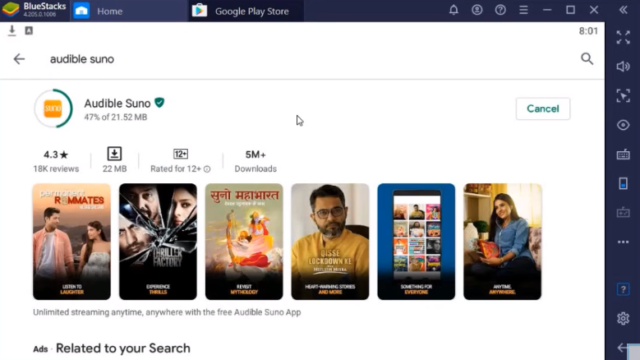Toggle the eye icon in the sidebar

pos(623,125)
